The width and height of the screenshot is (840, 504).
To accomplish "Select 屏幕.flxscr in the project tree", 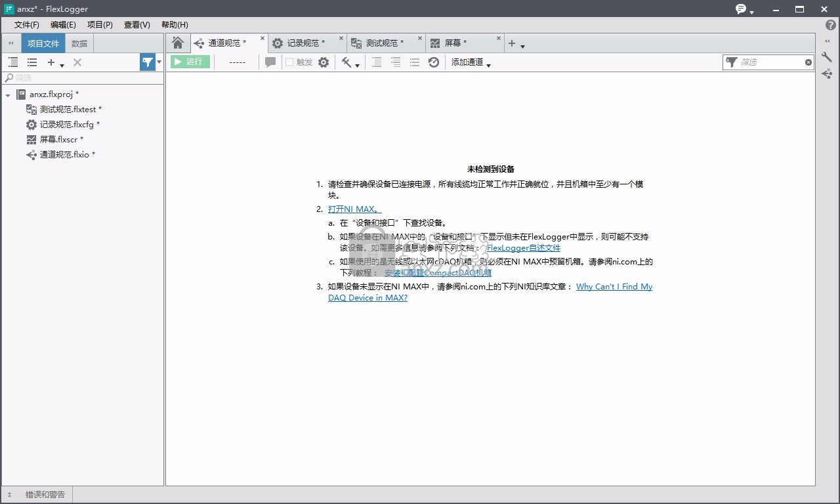I will click(x=62, y=140).
